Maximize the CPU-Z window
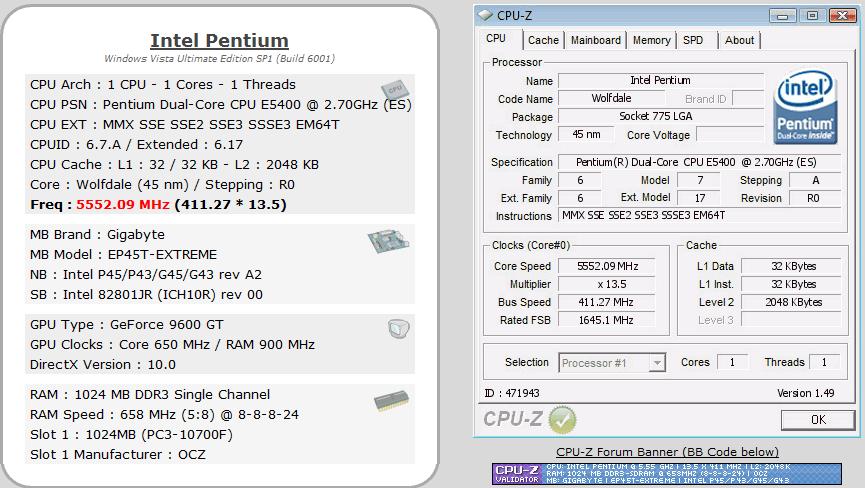Viewport: 865px width, 488px height. (x=812, y=15)
